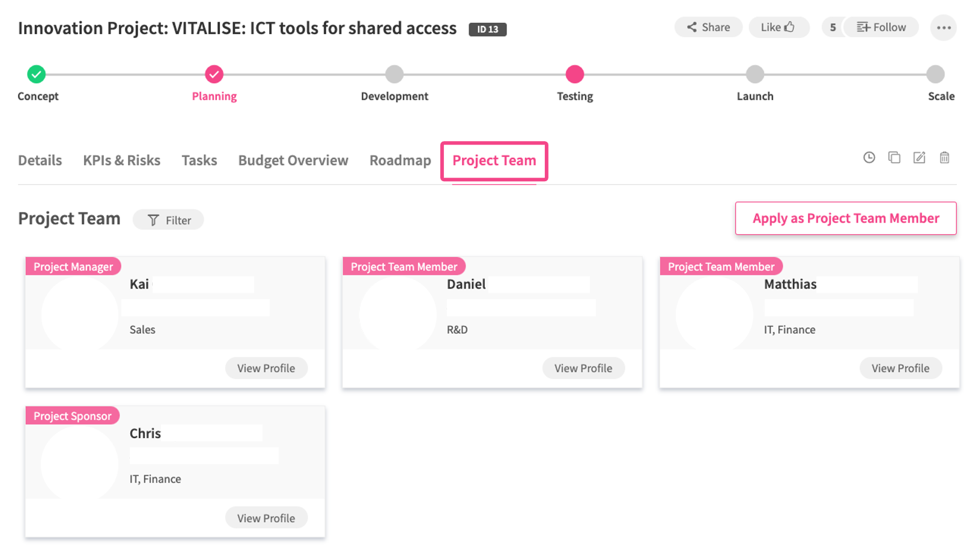
Task: Open the history clock icon
Action: tap(869, 158)
